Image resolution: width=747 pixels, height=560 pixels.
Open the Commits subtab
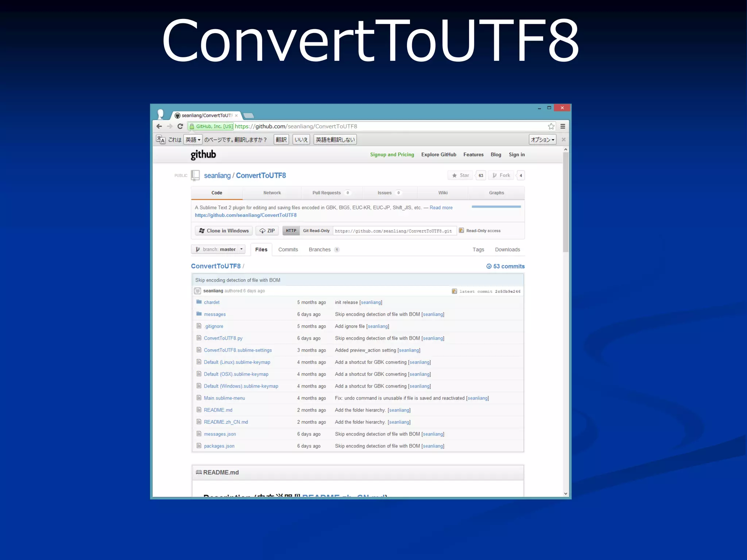tap(288, 249)
